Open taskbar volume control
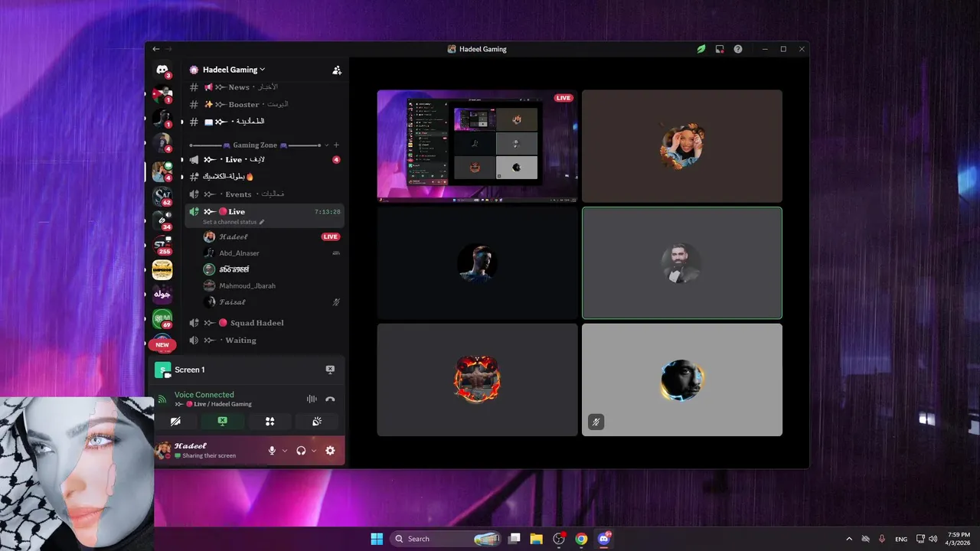Viewport: 980px width, 551px height. click(x=933, y=539)
